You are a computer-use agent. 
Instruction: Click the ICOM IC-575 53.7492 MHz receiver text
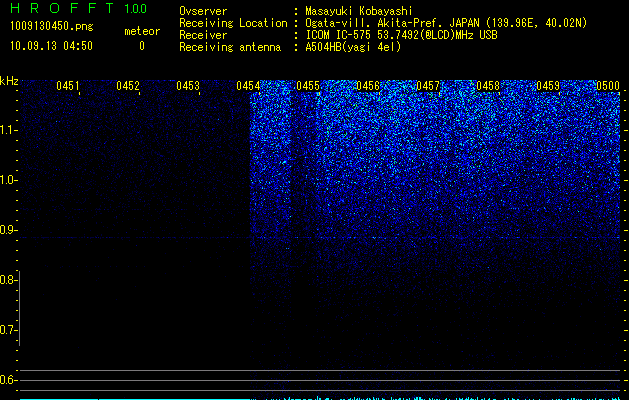401,35
